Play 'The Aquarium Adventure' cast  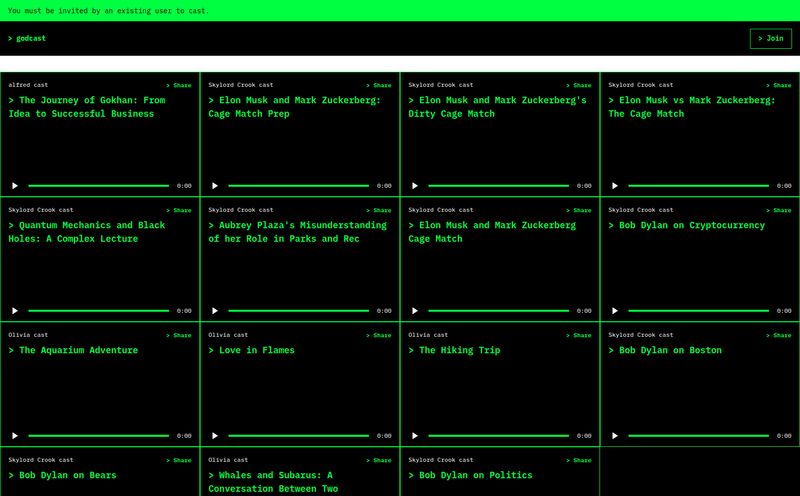[15, 436]
